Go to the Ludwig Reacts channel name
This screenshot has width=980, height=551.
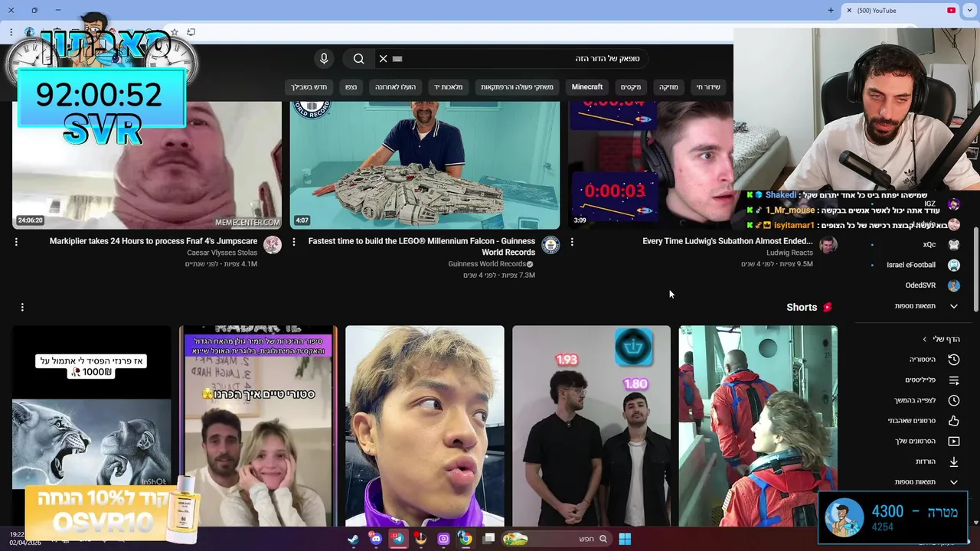click(x=789, y=253)
